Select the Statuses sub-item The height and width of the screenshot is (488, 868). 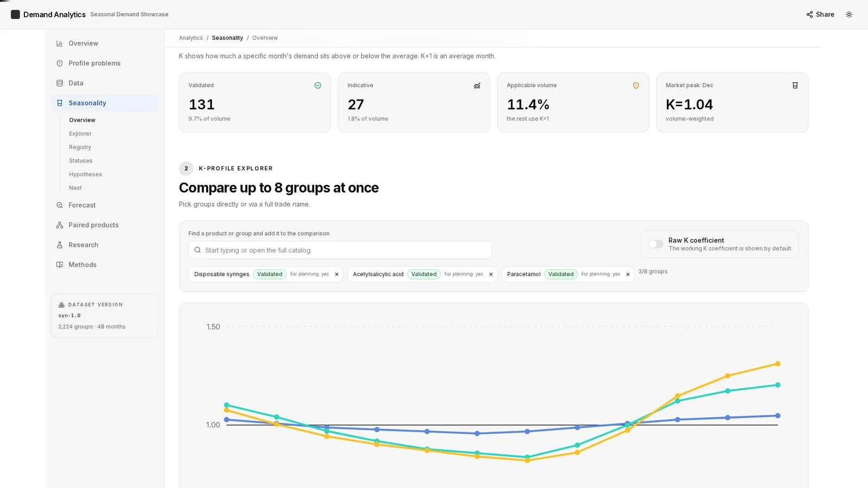[x=81, y=161]
